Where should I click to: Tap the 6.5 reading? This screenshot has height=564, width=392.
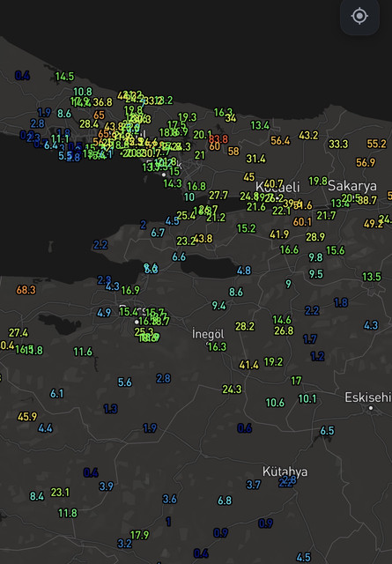coord(328,431)
